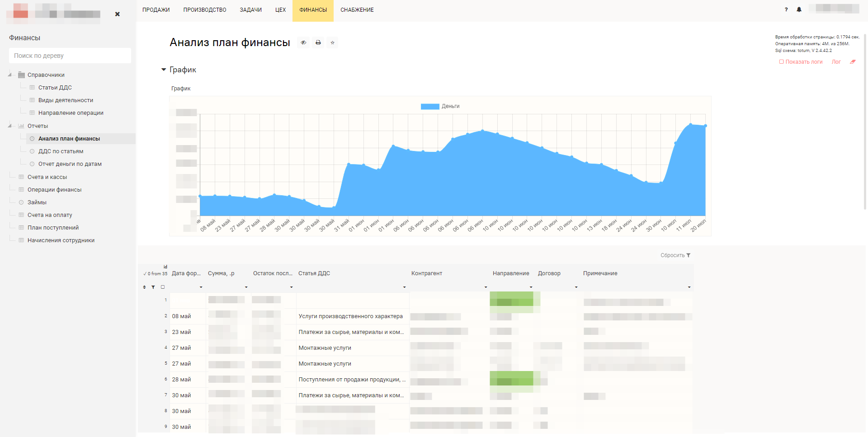
Task: Click the table icon beside Операции финансы
Action: coord(21,190)
